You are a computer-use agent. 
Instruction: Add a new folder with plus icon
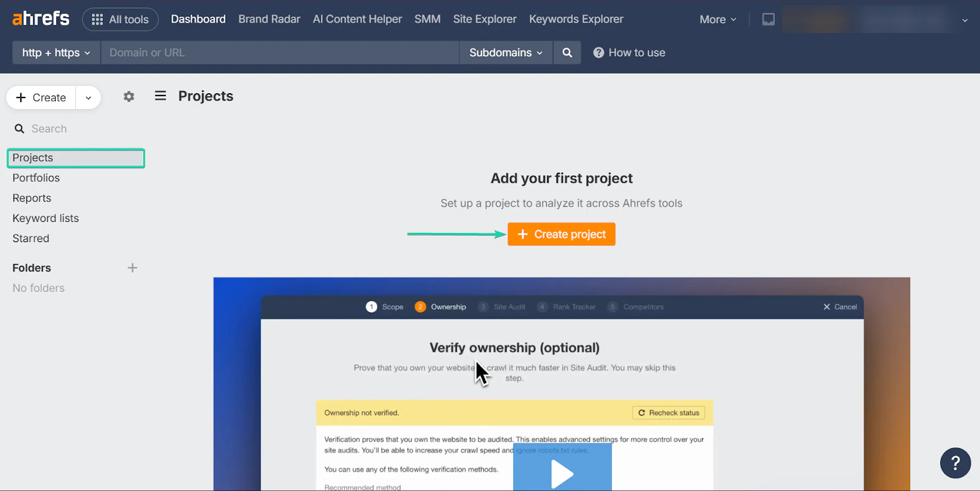click(x=132, y=268)
